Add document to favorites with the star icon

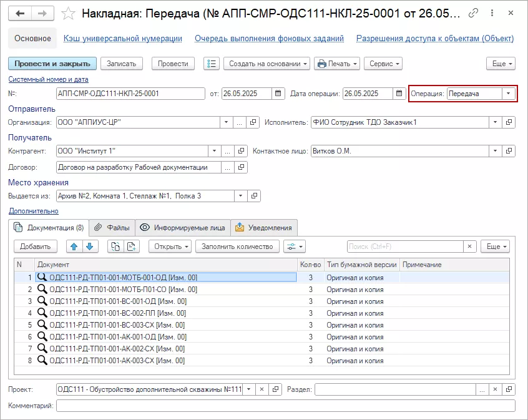tap(69, 13)
